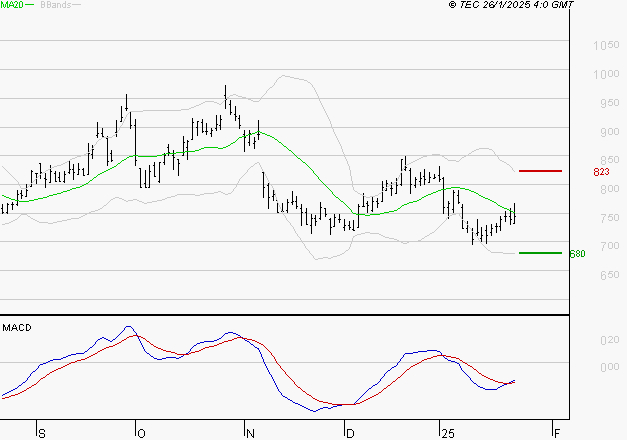Click the 25 year axis label

448,434
